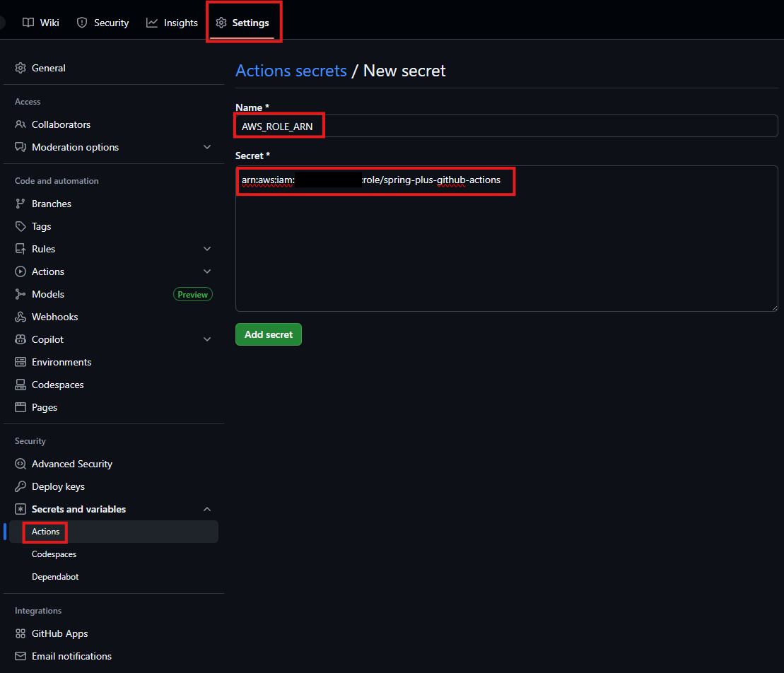Viewport: 784px width, 673px height.
Task: Expand the Moderation options chevron
Action: click(207, 147)
